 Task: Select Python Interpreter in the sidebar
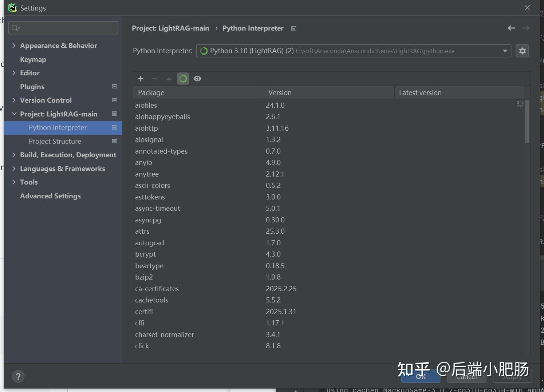pos(63,127)
